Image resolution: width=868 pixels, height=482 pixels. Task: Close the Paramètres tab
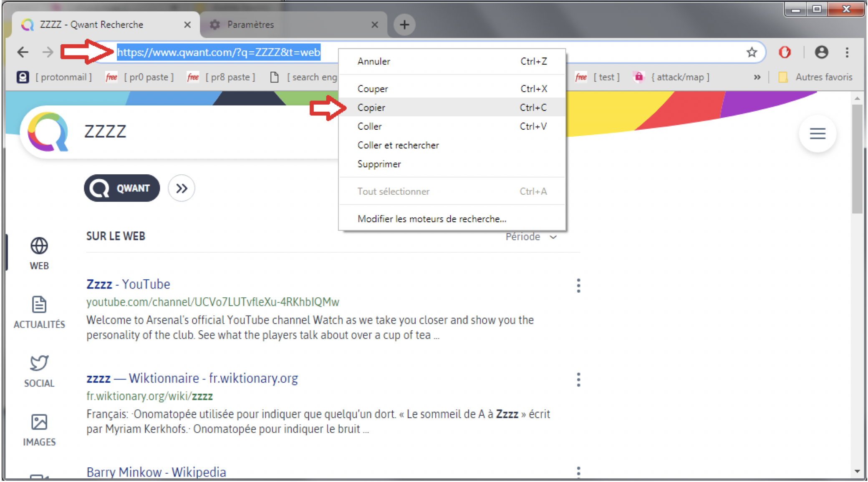coord(374,25)
